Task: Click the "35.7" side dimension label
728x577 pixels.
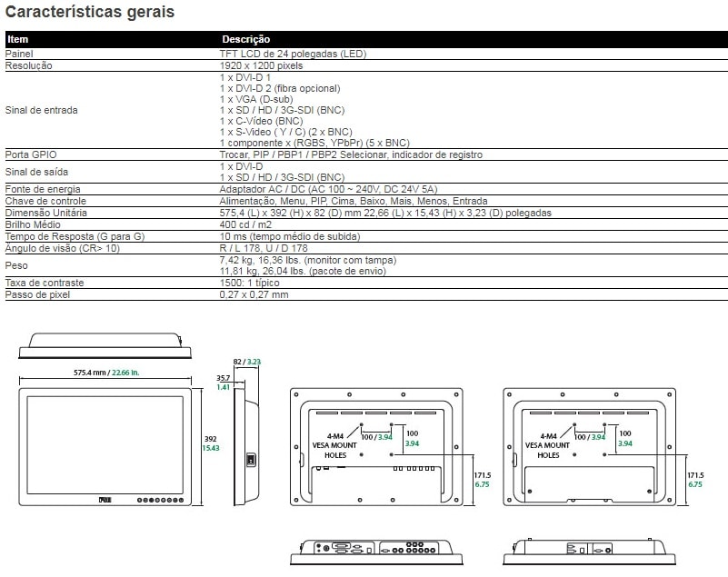Action: (223, 378)
